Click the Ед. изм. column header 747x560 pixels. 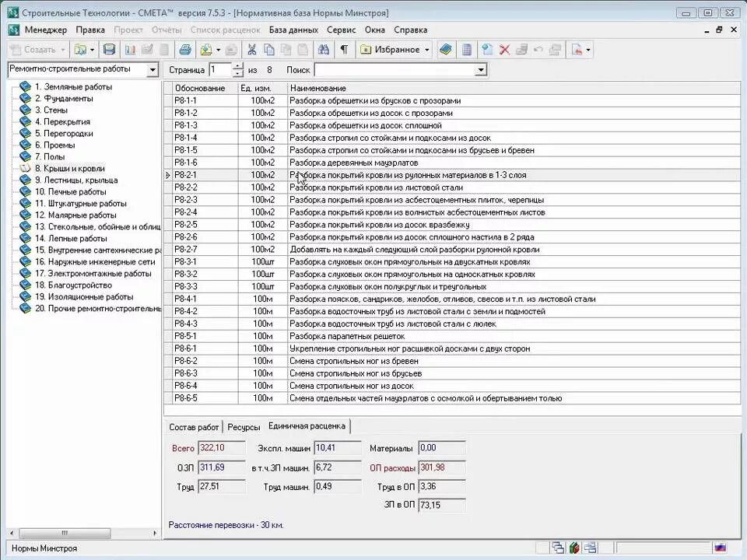263,88
